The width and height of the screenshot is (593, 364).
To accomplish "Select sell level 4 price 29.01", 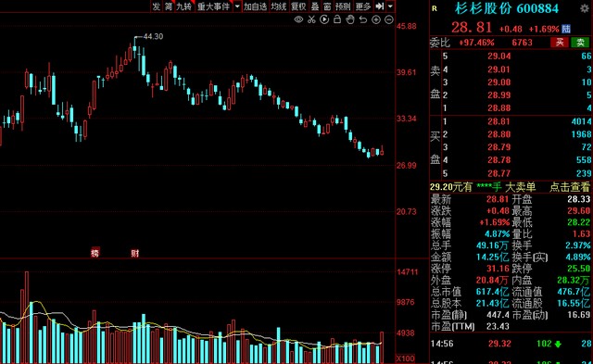I will pos(498,69).
